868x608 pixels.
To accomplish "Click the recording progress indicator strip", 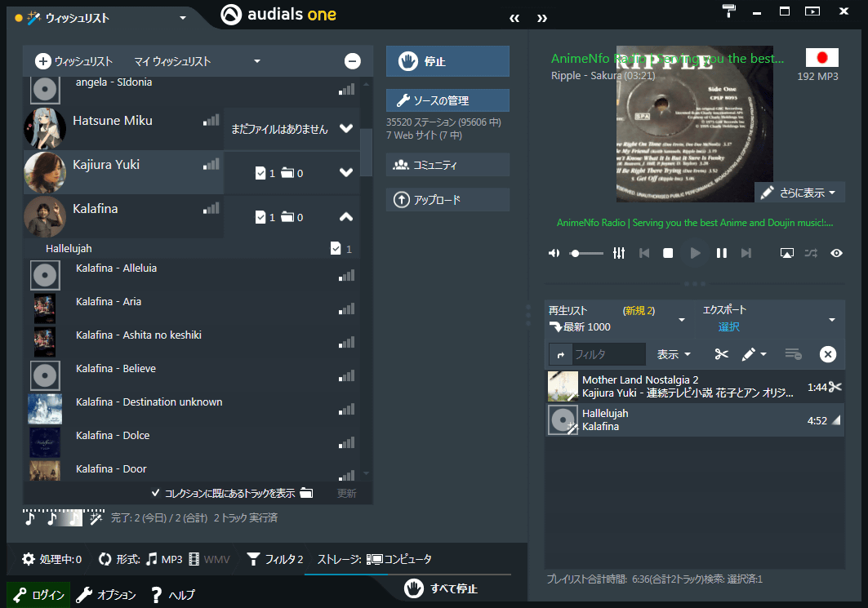I will (52, 518).
